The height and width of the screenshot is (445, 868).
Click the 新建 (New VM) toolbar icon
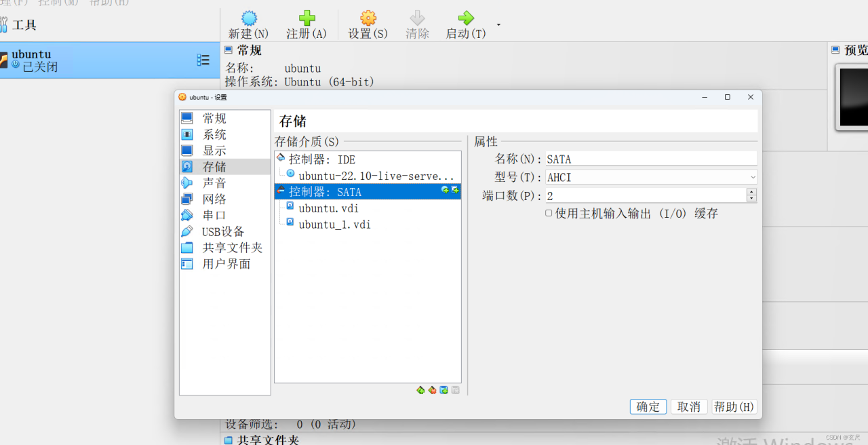248,22
